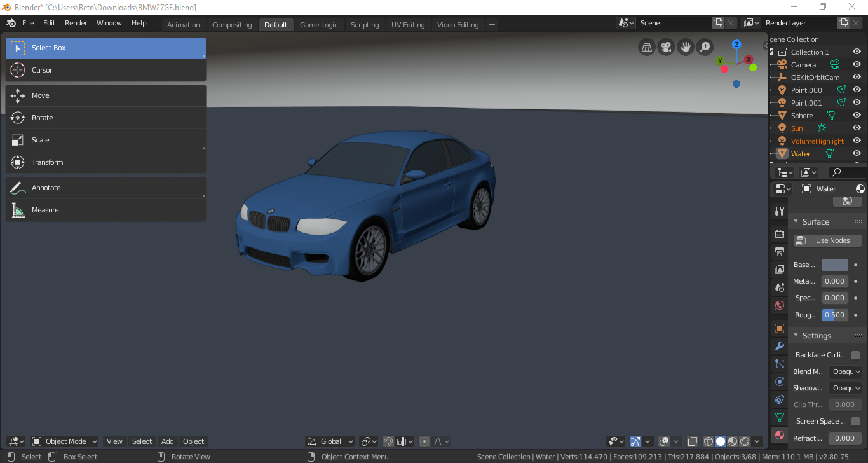
Task: Open the viewport Add menu button
Action: tap(167, 441)
